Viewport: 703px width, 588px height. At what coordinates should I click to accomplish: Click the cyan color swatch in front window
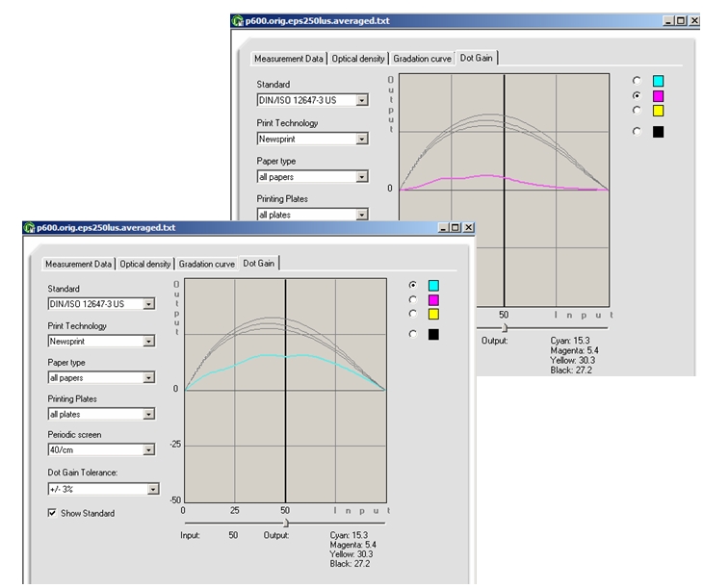tap(433, 286)
